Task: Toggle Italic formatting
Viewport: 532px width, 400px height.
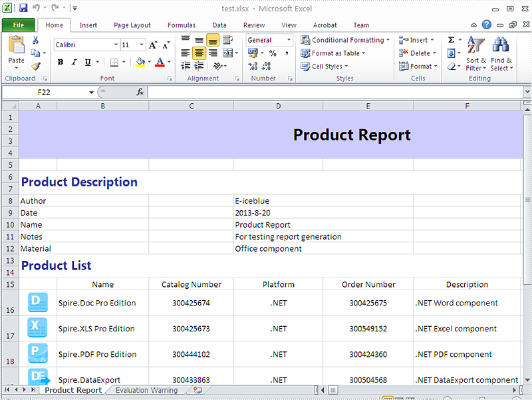Action: [74, 62]
